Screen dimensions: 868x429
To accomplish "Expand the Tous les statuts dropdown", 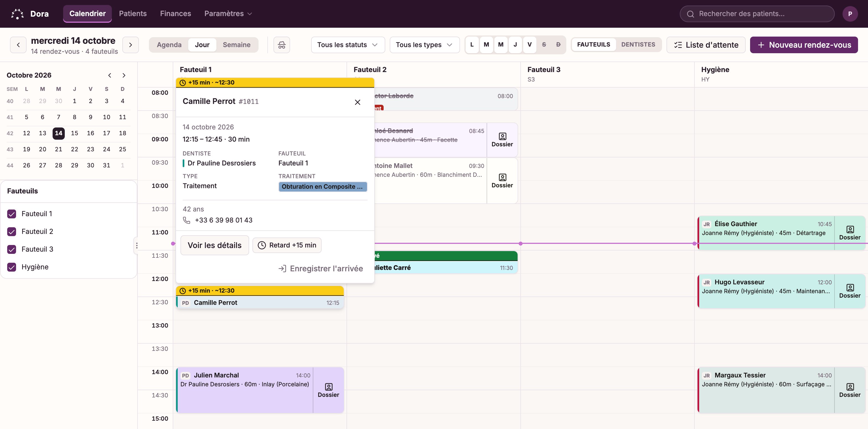I will (x=348, y=45).
